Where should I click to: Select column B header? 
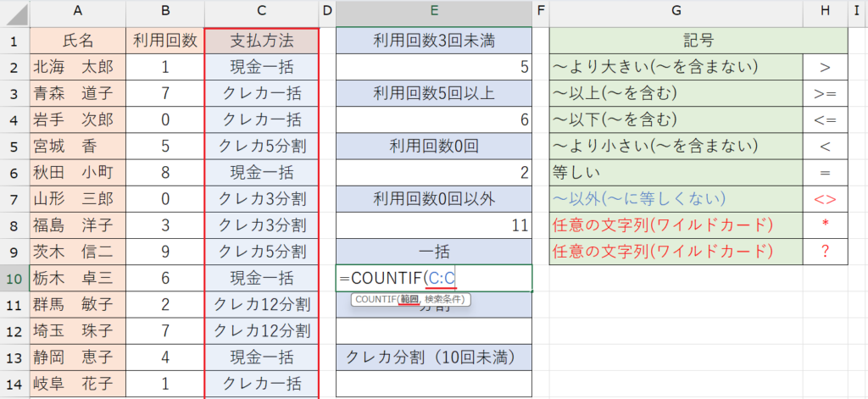(165, 13)
